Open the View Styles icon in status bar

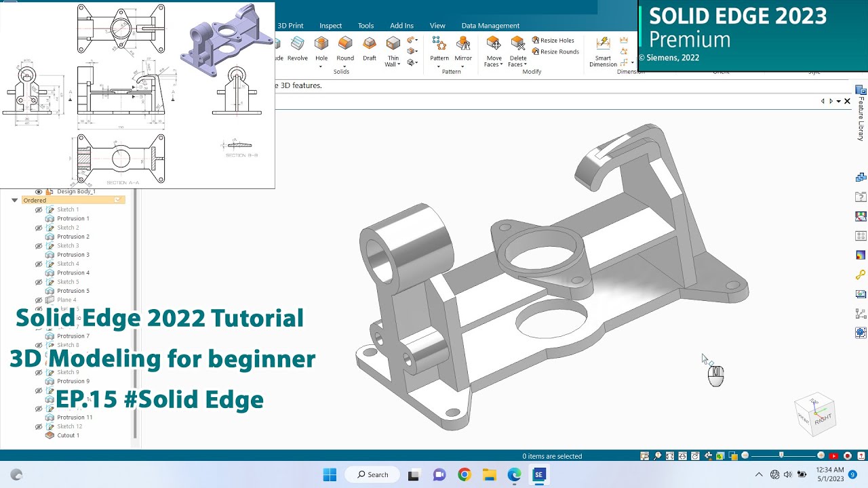point(733,456)
